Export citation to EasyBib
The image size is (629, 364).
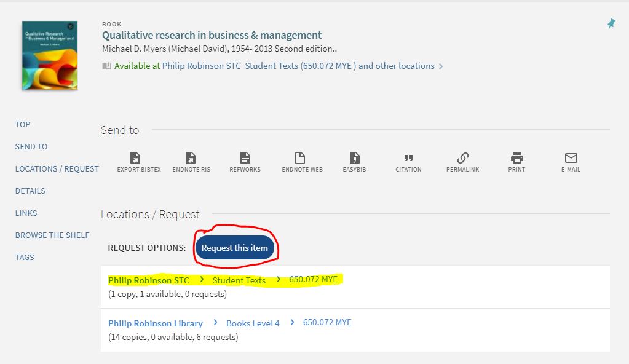pyautogui.click(x=354, y=159)
